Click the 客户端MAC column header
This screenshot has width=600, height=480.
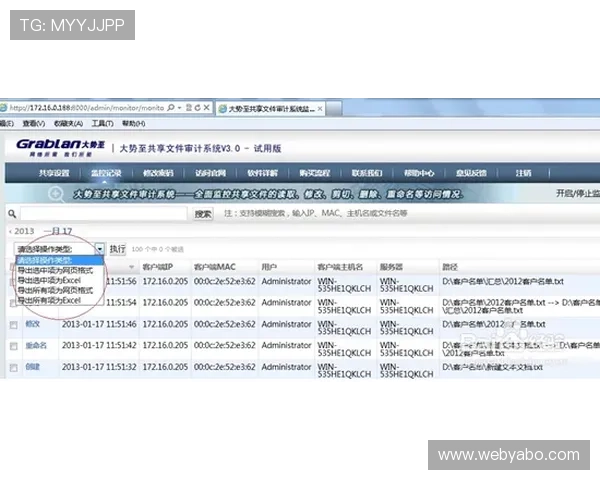tap(214, 267)
